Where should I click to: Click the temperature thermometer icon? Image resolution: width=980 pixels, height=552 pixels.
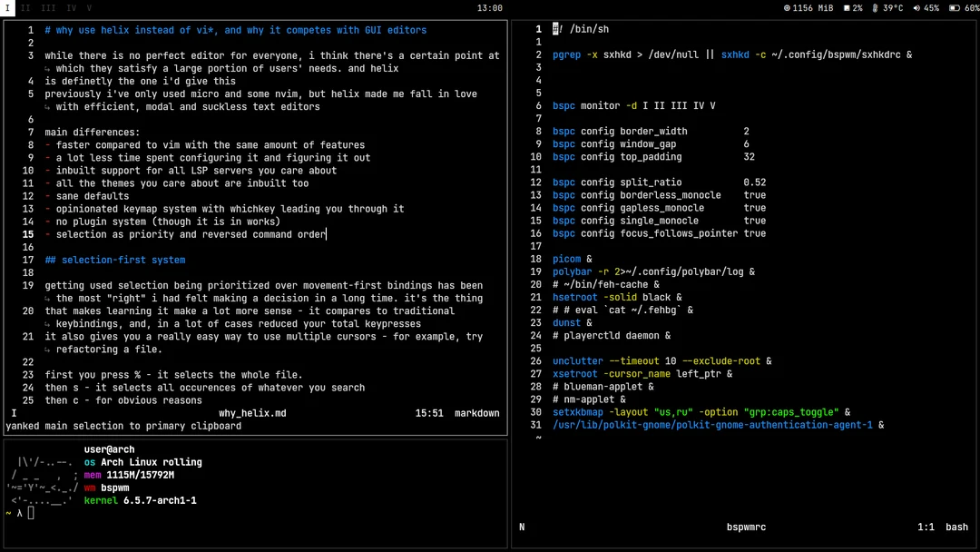pos(875,8)
